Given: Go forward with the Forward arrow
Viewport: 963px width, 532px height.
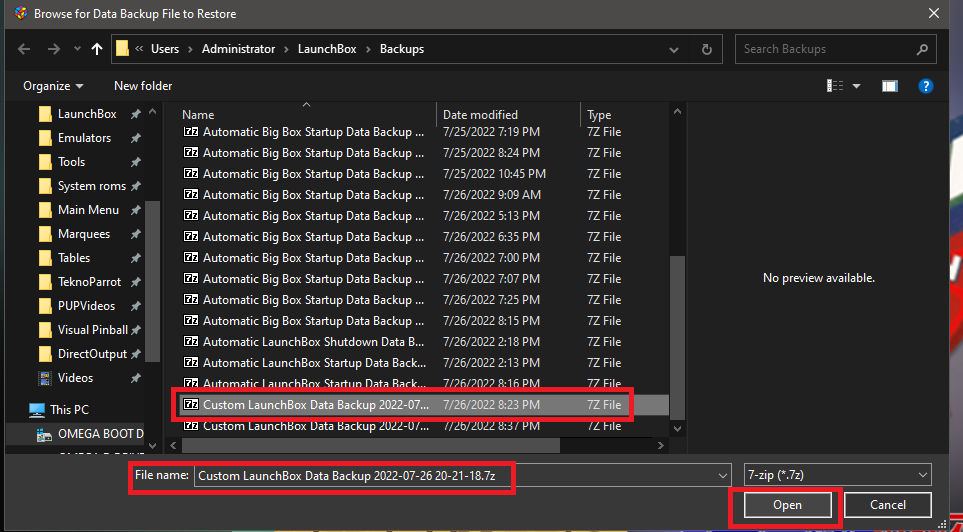Looking at the screenshot, I should (x=54, y=49).
